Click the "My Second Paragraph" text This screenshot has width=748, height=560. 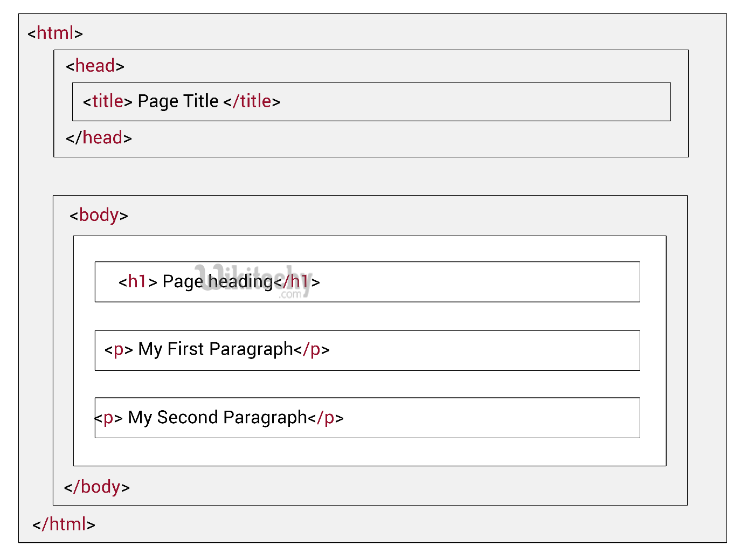(x=217, y=418)
